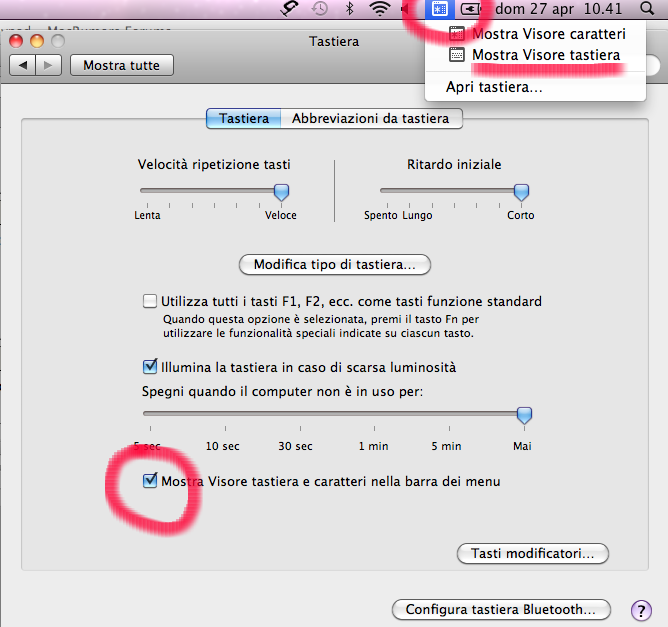Uncheck Mostra Visore tastiera e caratteri checkbox

pyautogui.click(x=150, y=480)
